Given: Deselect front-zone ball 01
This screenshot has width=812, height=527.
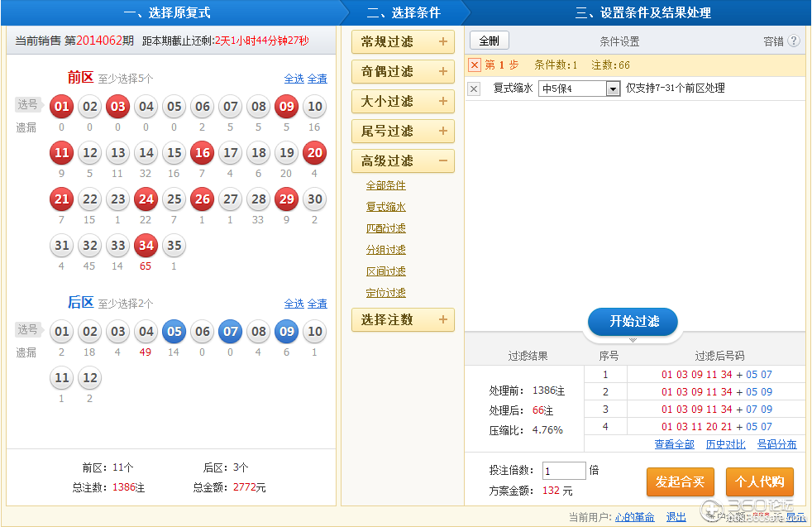Looking at the screenshot, I should [x=62, y=107].
